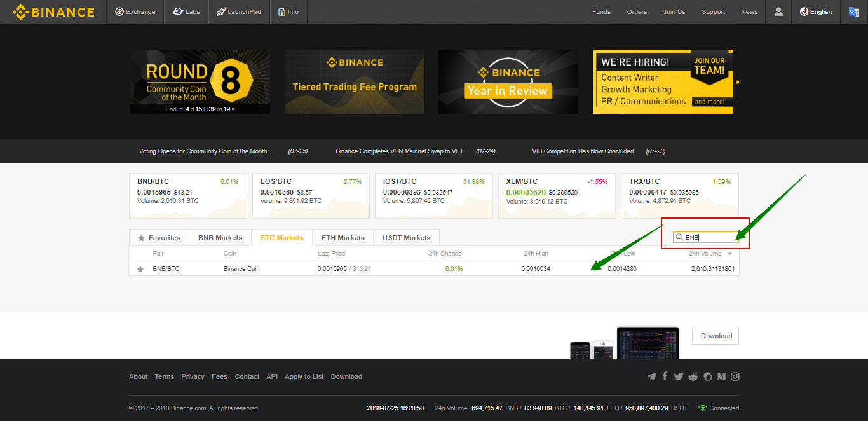Click the search magnifier icon
Screen dimensions: 868x421
pyautogui.click(x=679, y=237)
